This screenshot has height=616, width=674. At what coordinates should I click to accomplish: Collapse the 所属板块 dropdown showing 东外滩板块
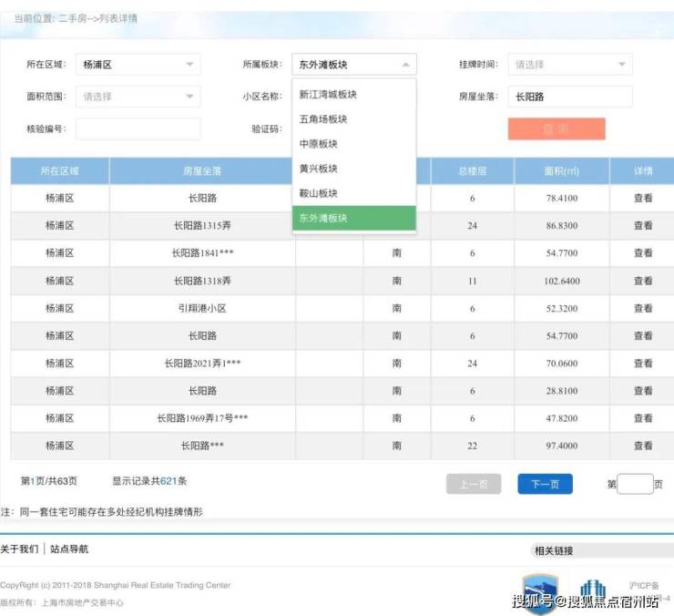click(x=353, y=65)
